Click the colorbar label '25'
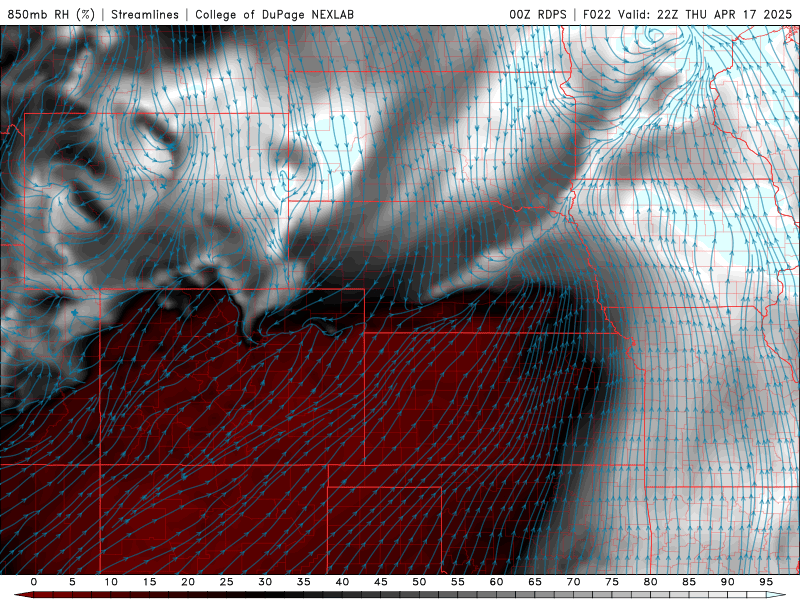The width and height of the screenshot is (800, 600). pyautogui.click(x=227, y=582)
